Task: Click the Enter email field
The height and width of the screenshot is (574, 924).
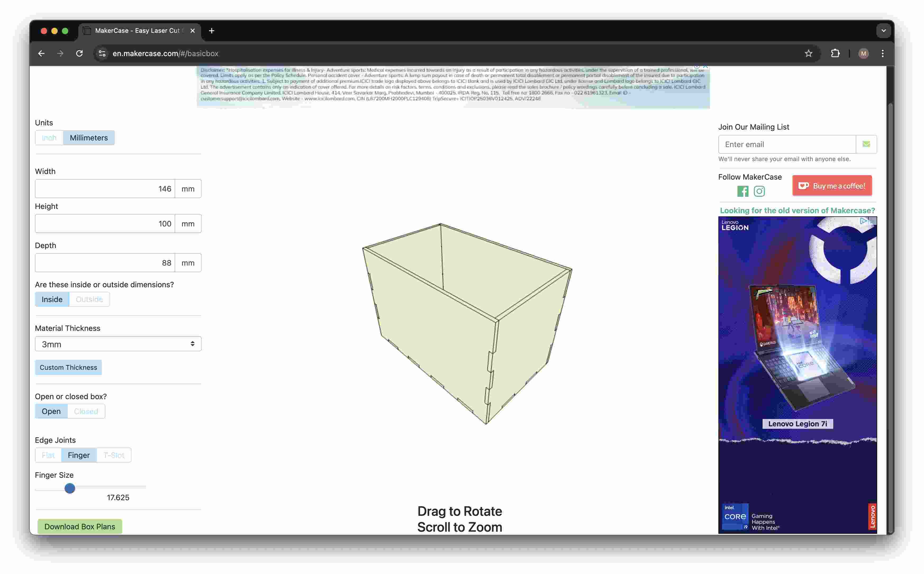Action: 787,144
